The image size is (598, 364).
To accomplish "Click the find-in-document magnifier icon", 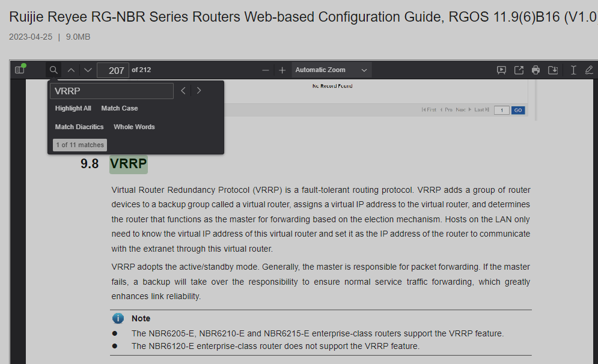I will (53, 70).
